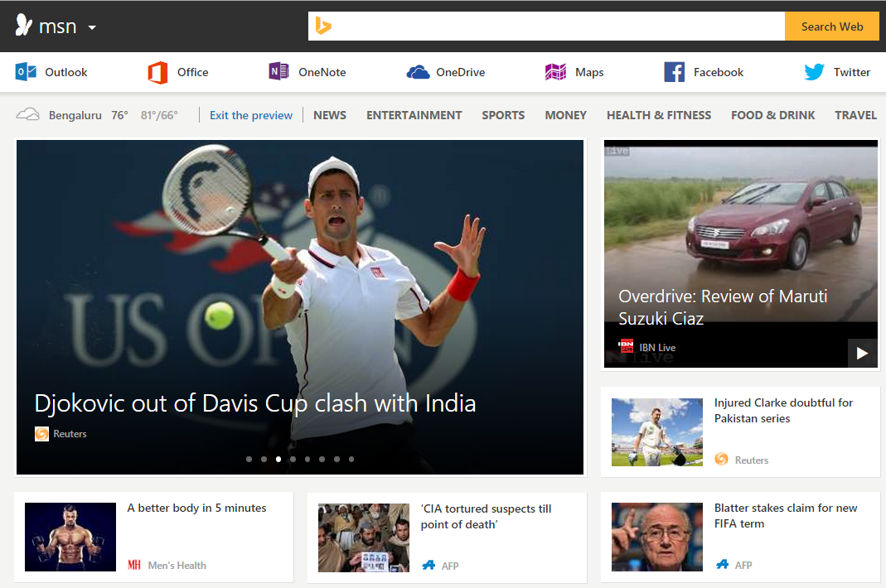This screenshot has height=588, width=886.
Task: Open Office from the apps bar
Action: click(177, 72)
